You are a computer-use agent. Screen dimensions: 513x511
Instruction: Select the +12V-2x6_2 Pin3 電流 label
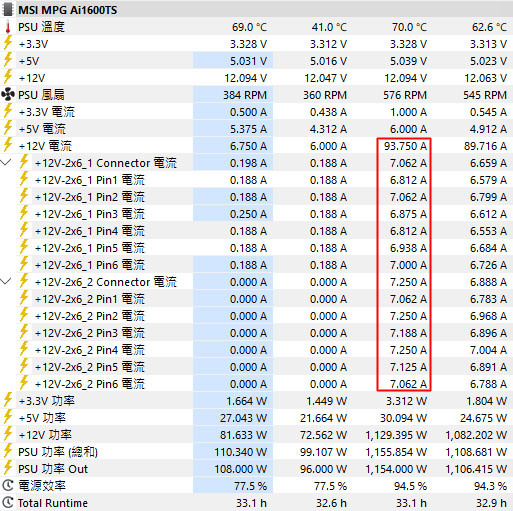[x=90, y=333]
